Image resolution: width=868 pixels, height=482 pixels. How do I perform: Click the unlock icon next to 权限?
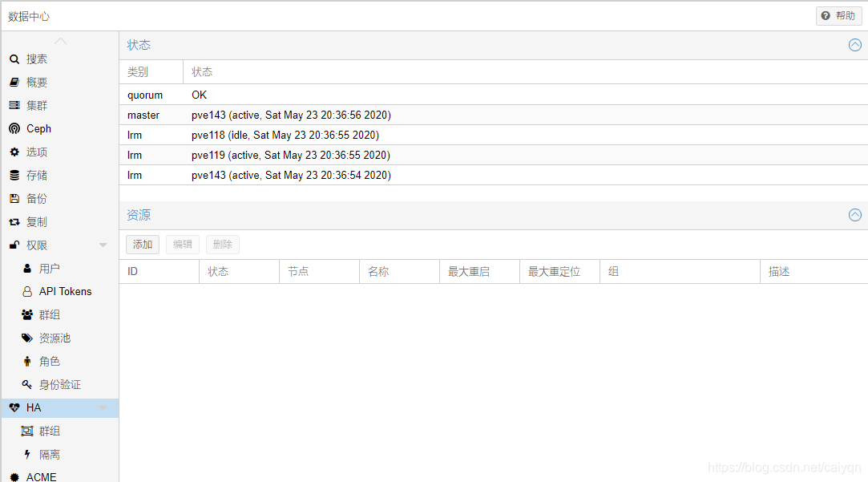pyautogui.click(x=14, y=245)
